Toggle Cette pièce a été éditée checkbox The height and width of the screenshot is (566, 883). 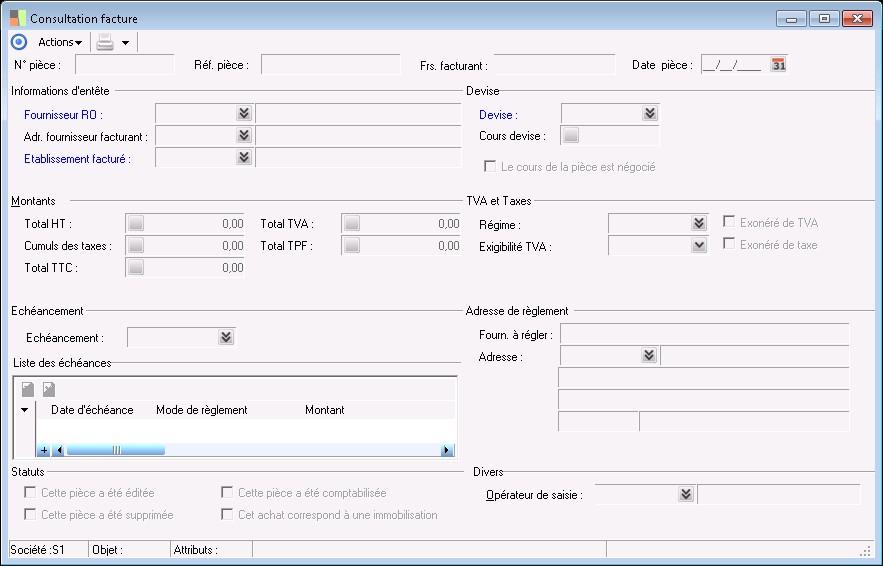point(30,492)
